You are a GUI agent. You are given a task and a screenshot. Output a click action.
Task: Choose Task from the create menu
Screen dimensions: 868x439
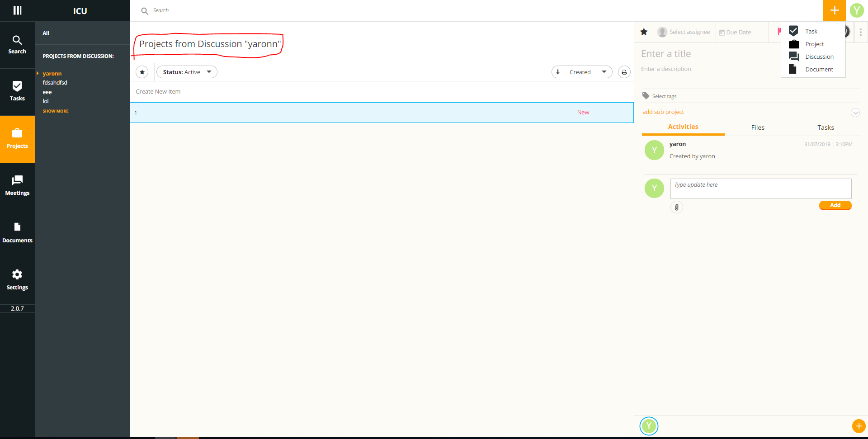[813, 31]
